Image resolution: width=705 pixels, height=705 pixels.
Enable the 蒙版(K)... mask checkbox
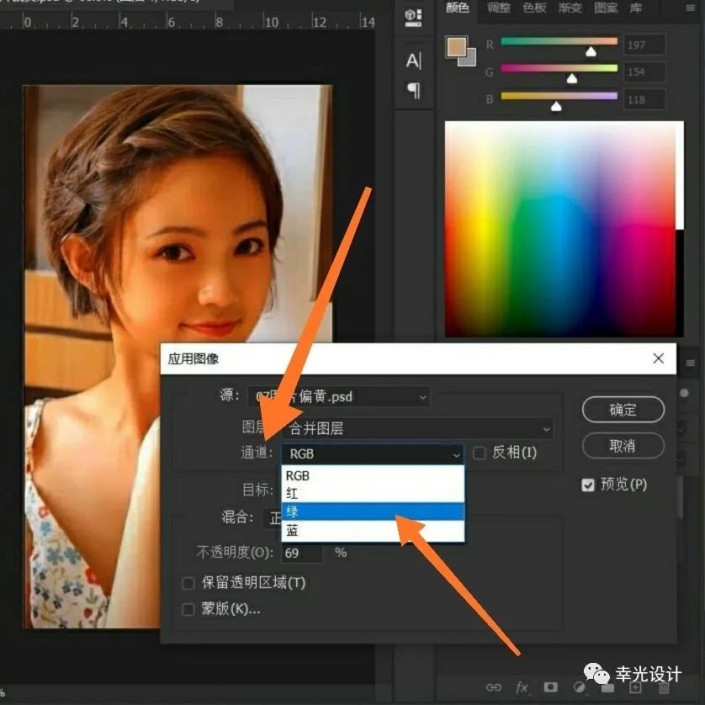(x=188, y=610)
